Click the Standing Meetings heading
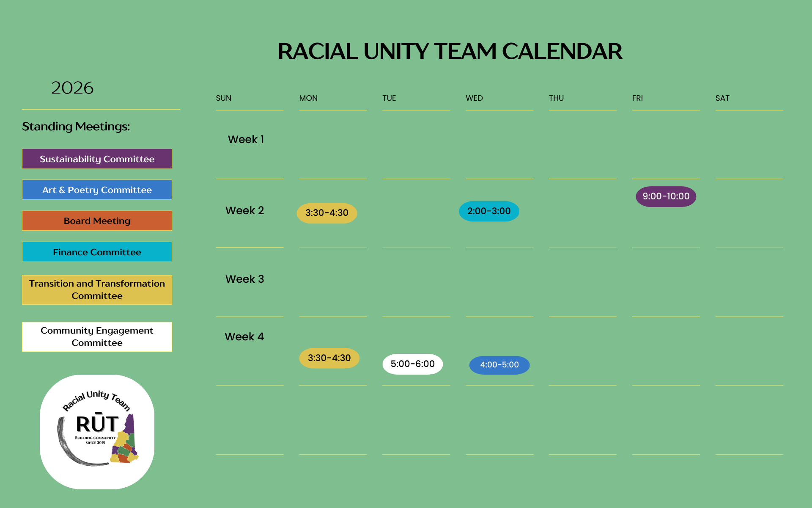This screenshot has width=812, height=508. click(x=76, y=126)
